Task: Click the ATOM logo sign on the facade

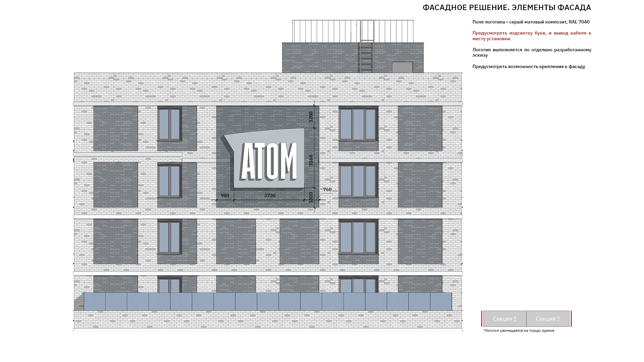Action: 269,161
